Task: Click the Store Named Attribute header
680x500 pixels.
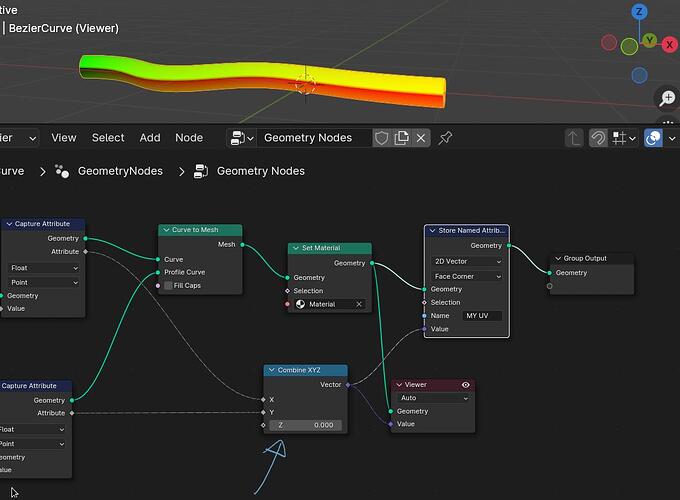Action: click(x=467, y=231)
